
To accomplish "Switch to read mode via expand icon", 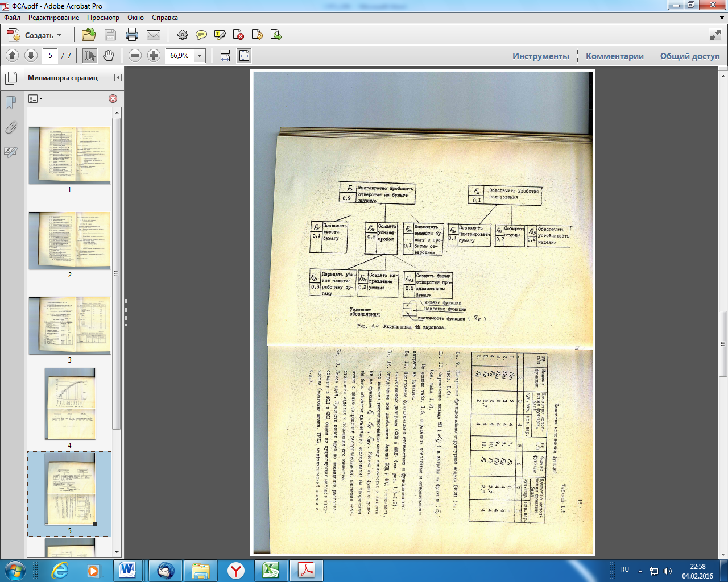I will (x=715, y=35).
